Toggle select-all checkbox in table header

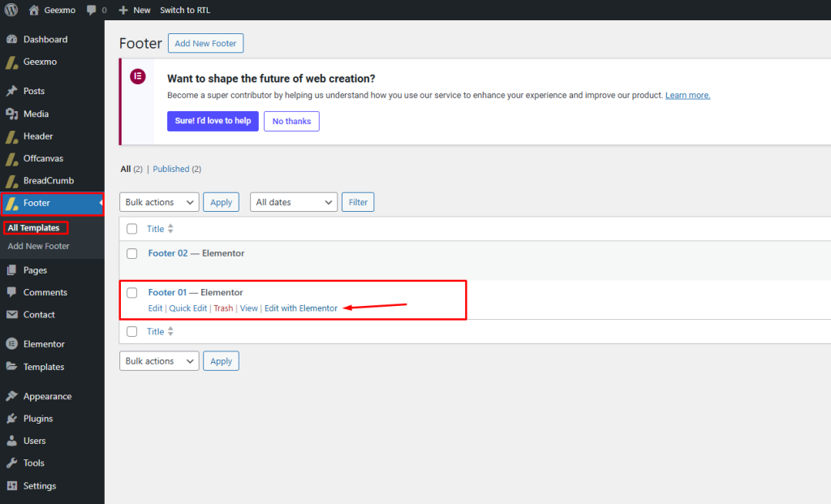132,229
